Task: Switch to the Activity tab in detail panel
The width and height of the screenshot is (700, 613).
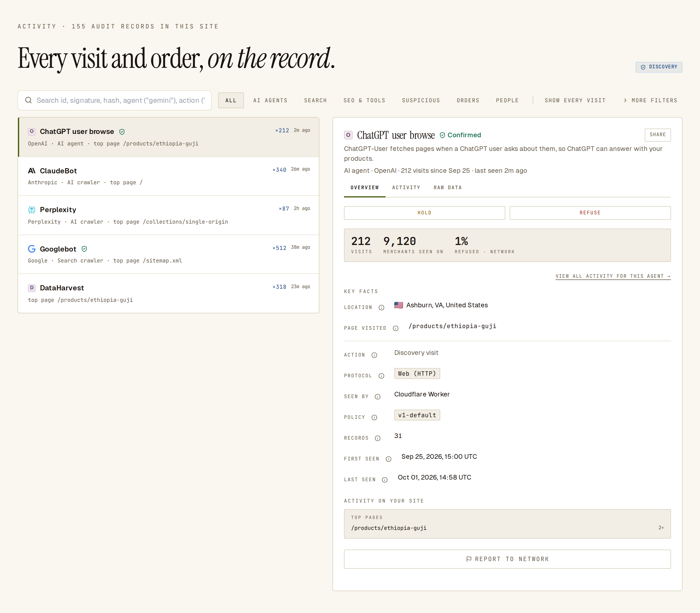Action: 406,188
